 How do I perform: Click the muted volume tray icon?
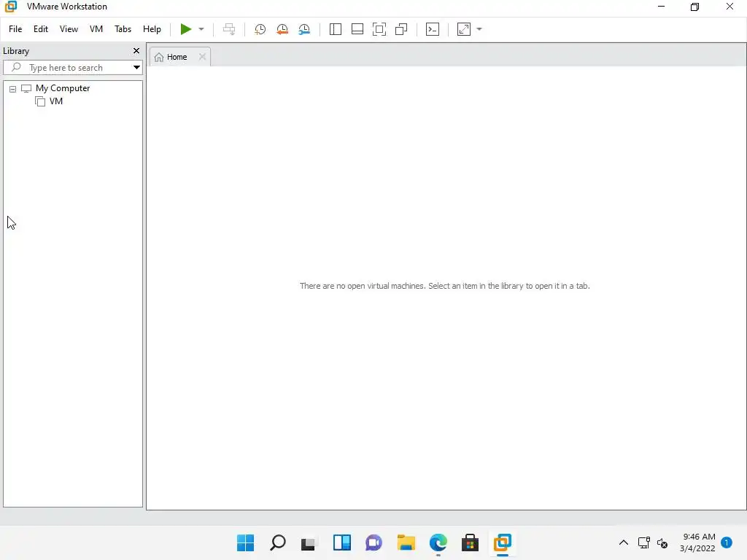pos(662,542)
